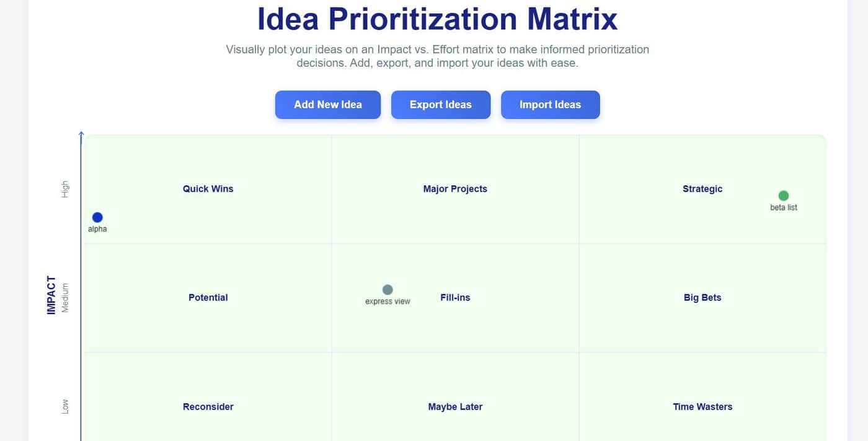Select the blue alpha idea dot

tap(97, 217)
